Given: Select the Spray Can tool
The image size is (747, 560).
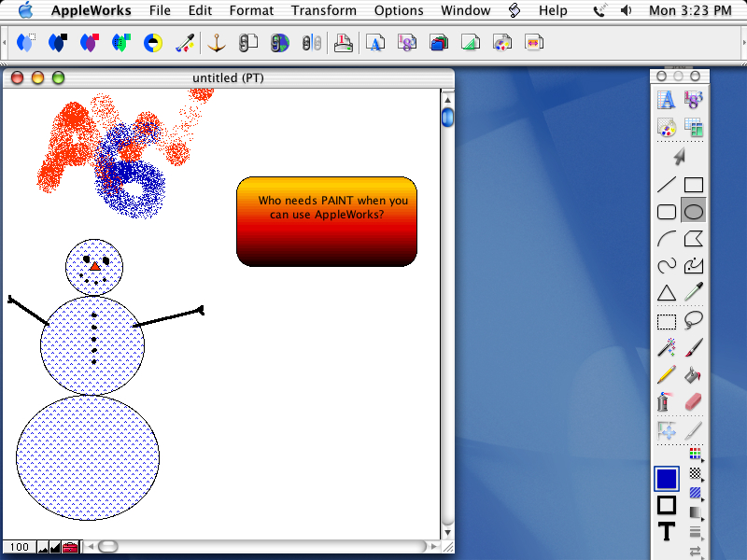Looking at the screenshot, I should pyautogui.click(x=666, y=402).
